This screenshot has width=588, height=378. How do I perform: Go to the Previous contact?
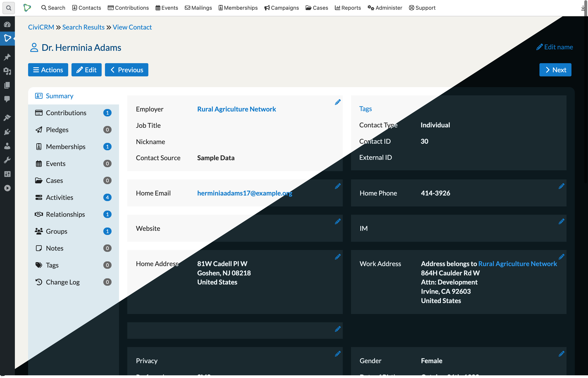(126, 70)
